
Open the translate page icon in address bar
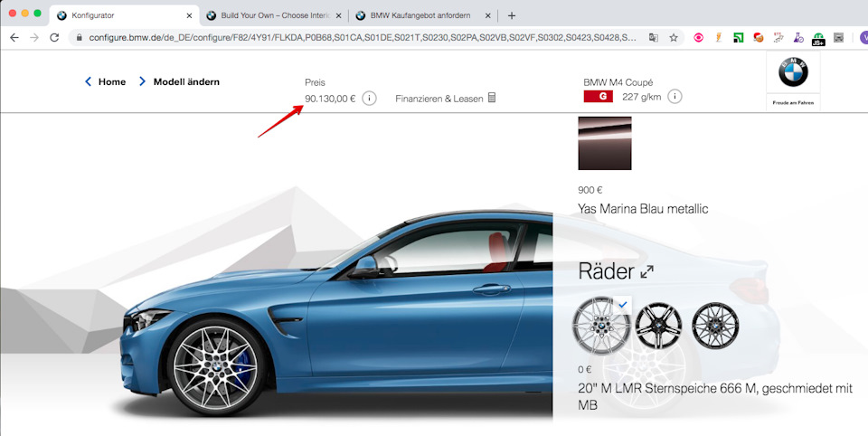click(x=654, y=38)
